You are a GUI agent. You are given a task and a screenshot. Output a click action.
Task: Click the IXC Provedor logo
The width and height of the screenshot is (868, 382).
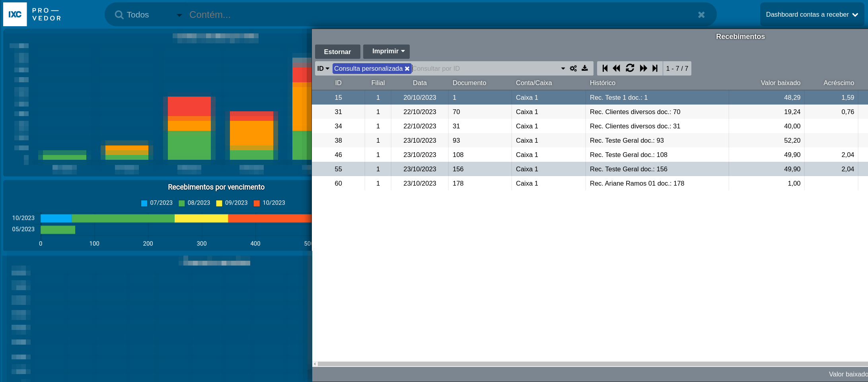click(x=32, y=14)
